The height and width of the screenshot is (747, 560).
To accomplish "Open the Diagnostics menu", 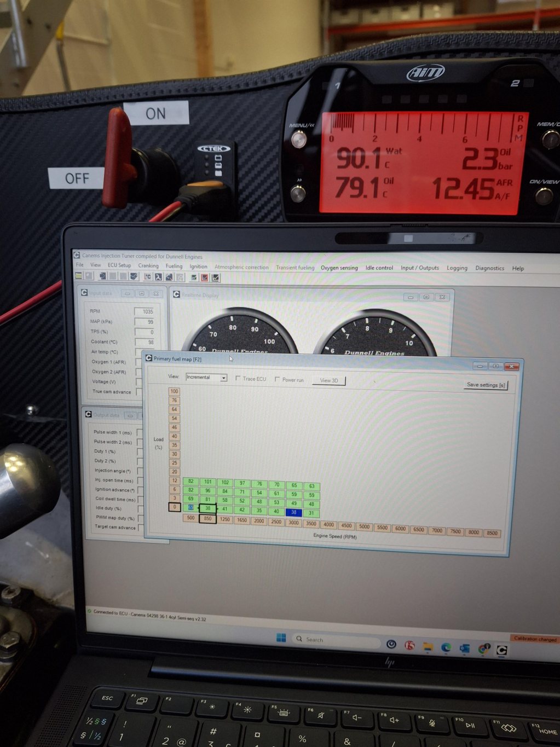I will [489, 268].
